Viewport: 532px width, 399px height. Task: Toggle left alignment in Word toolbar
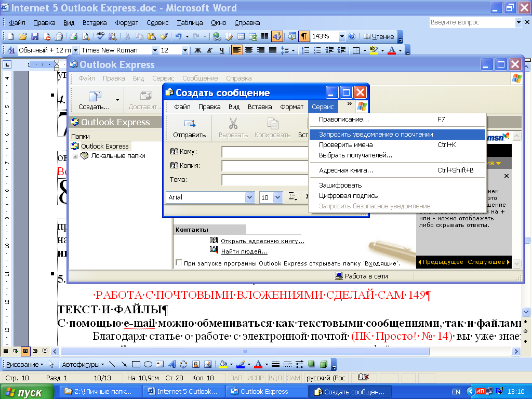pyautogui.click(x=236, y=50)
